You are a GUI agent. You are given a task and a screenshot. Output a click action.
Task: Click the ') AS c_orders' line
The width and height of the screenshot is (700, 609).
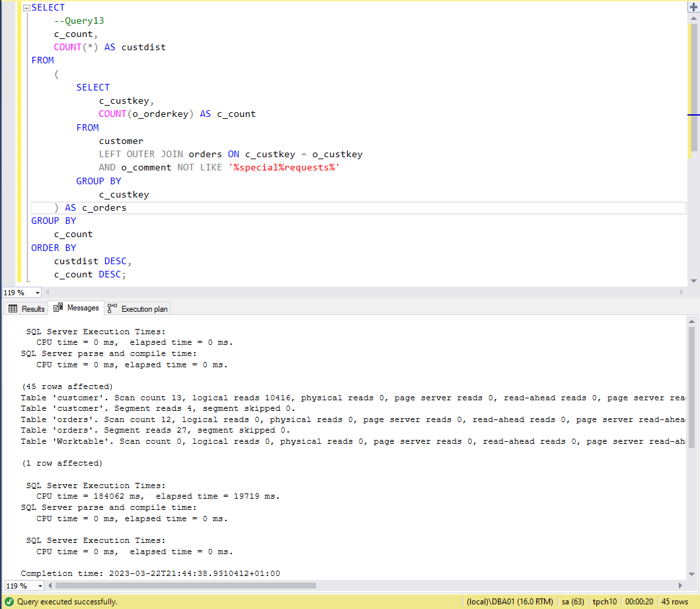[90, 208]
